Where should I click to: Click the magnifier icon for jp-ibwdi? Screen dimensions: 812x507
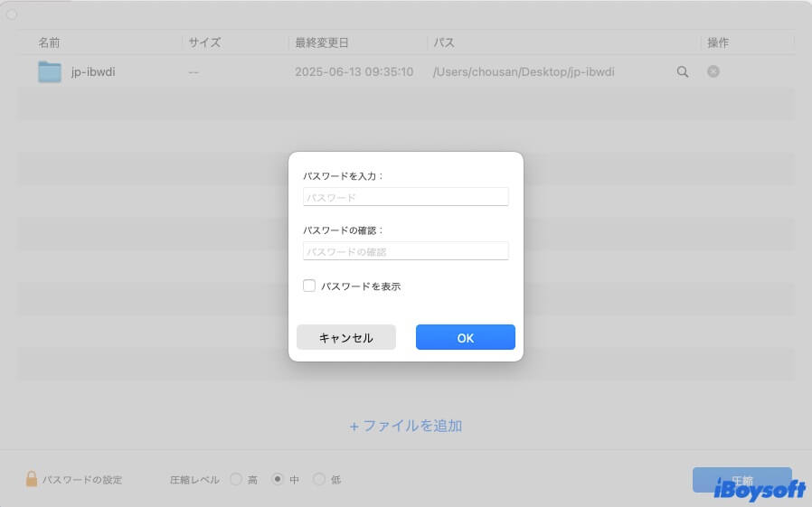coord(683,72)
